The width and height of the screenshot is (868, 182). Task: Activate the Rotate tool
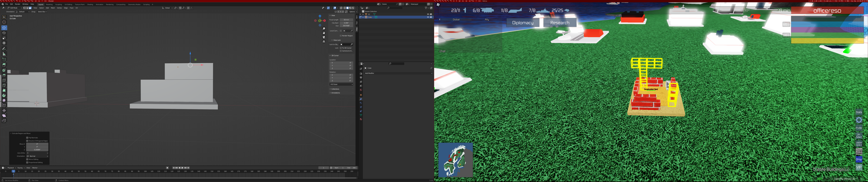point(4,33)
